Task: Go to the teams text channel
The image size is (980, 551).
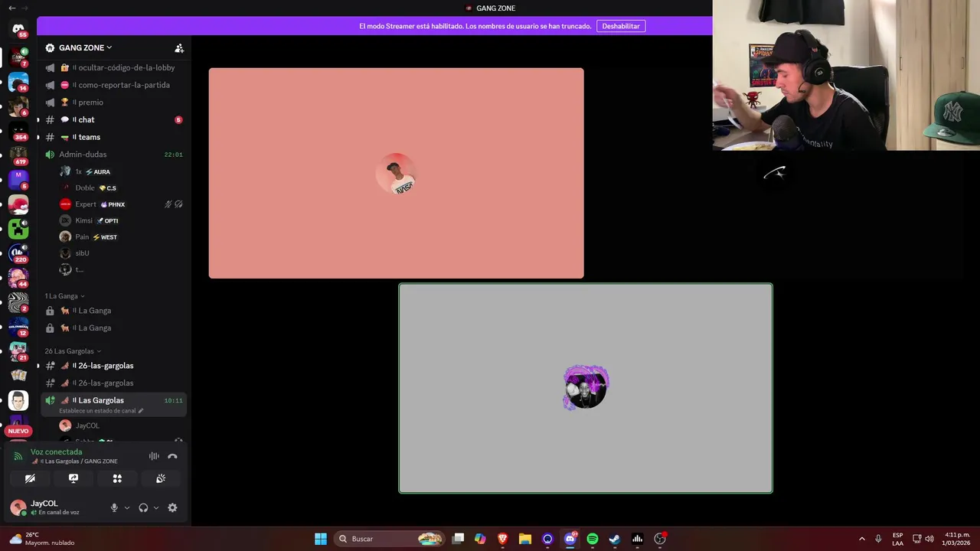Action: [113, 137]
